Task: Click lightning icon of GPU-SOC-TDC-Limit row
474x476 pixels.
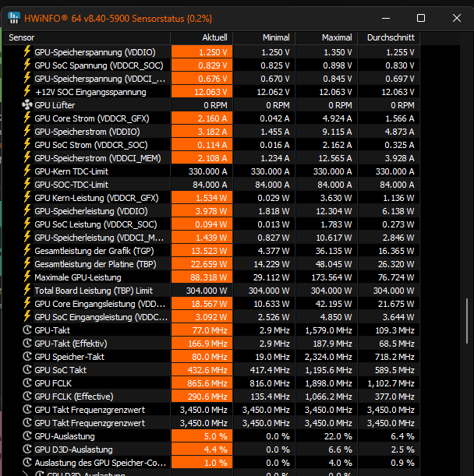Action: [x=27, y=185]
